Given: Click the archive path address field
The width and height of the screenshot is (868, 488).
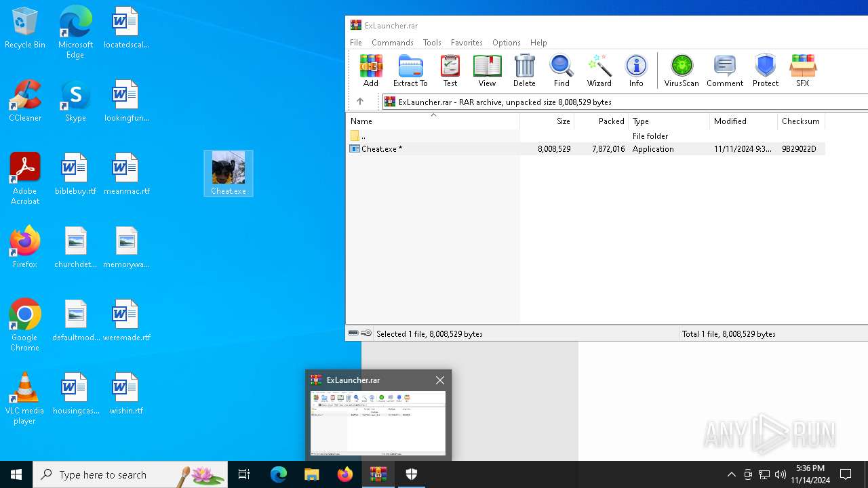Looking at the screenshot, I should click(625, 102).
